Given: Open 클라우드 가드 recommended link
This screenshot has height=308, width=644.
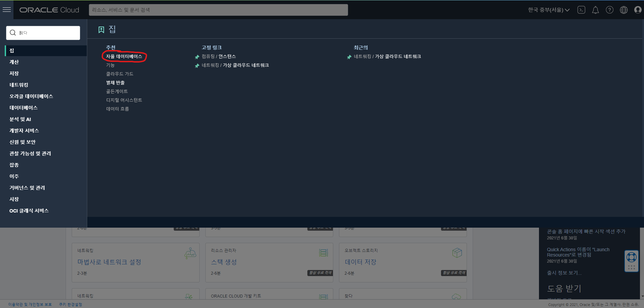Looking at the screenshot, I should 120,74.
